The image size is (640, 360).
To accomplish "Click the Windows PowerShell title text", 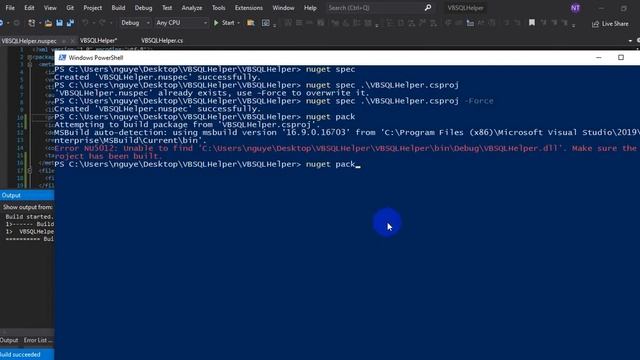I will (96, 58).
